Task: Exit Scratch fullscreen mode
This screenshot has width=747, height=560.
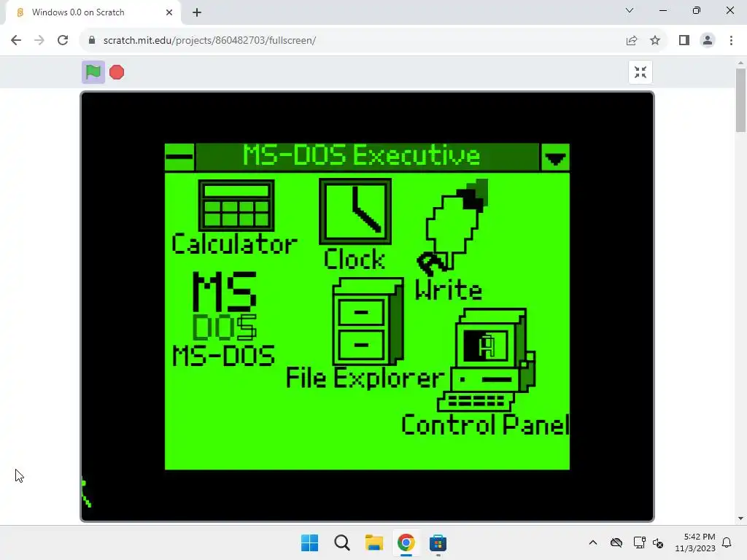Action: pyautogui.click(x=640, y=72)
